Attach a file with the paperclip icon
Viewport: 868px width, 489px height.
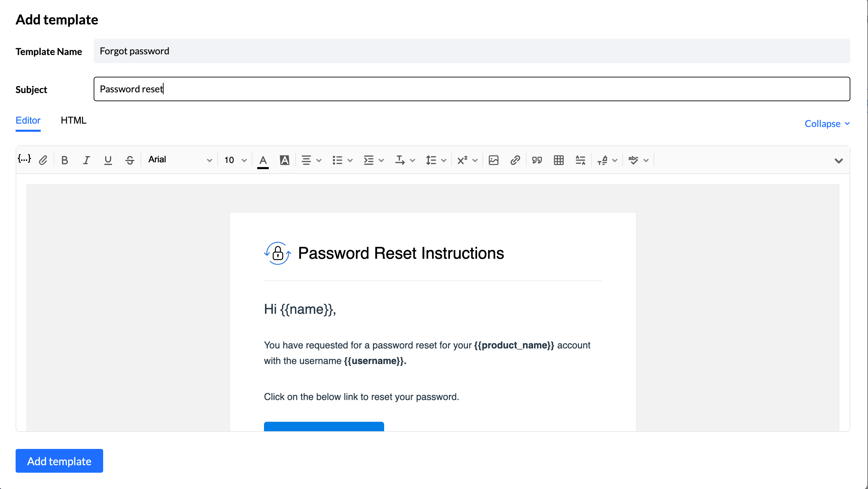[x=43, y=160]
